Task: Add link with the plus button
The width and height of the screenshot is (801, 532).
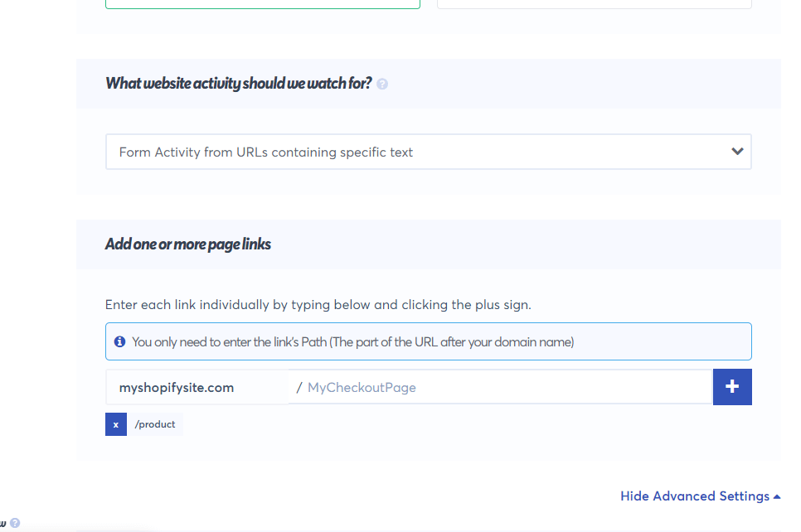Action: pos(732,387)
